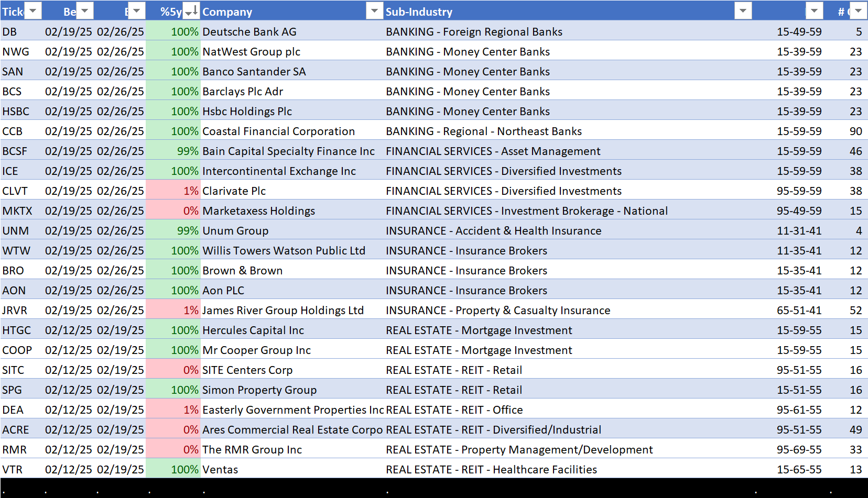The width and height of the screenshot is (868, 498).
Task: Click the Unum Group company cell
Action: [x=292, y=230]
